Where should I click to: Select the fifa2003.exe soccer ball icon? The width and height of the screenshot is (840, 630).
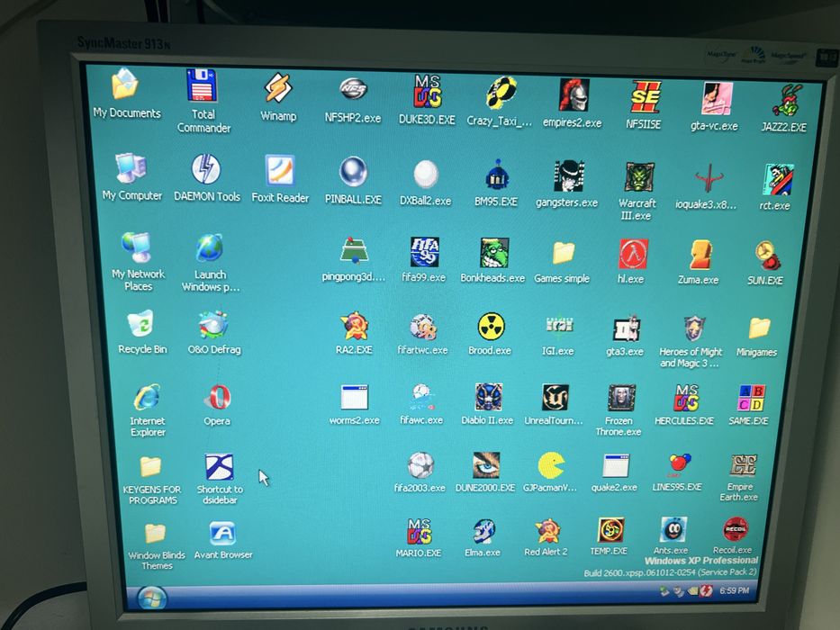click(x=420, y=465)
